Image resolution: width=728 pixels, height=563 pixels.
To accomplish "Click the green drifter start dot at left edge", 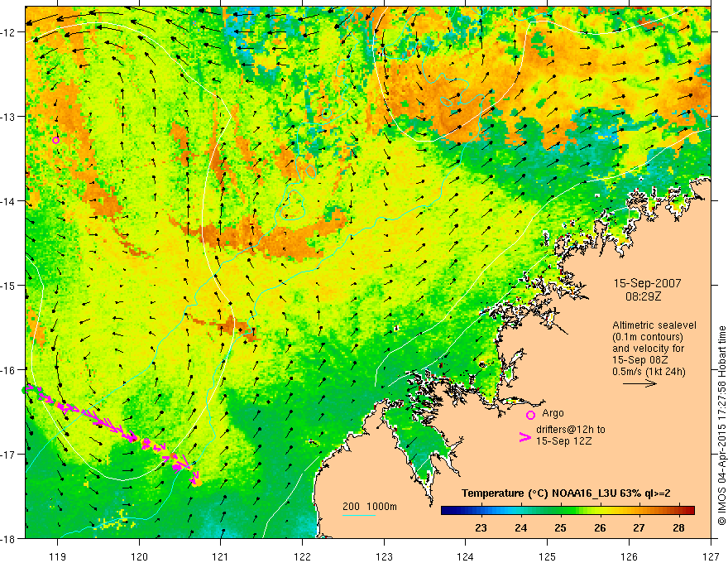I will (25, 390).
